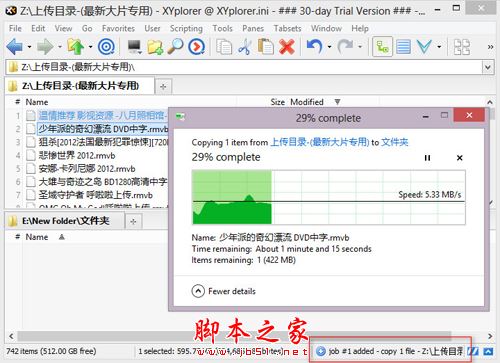500x363 pixels.
Task: Cancel the copy with small X
Action: coord(459,158)
